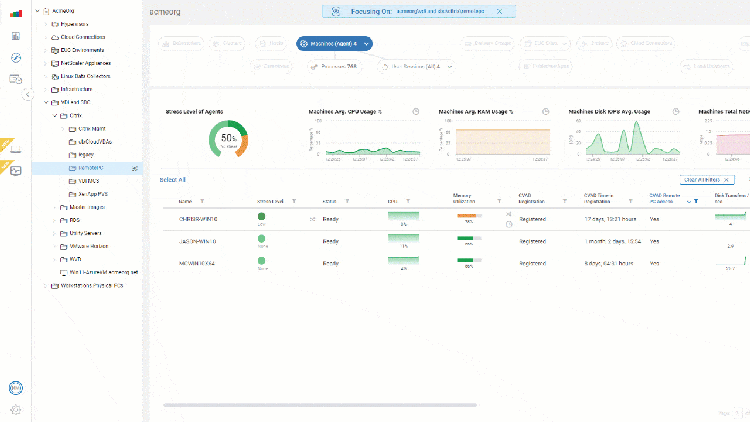Open the compass discovery icon in sidebar
The image size is (750, 422).
coord(16,58)
